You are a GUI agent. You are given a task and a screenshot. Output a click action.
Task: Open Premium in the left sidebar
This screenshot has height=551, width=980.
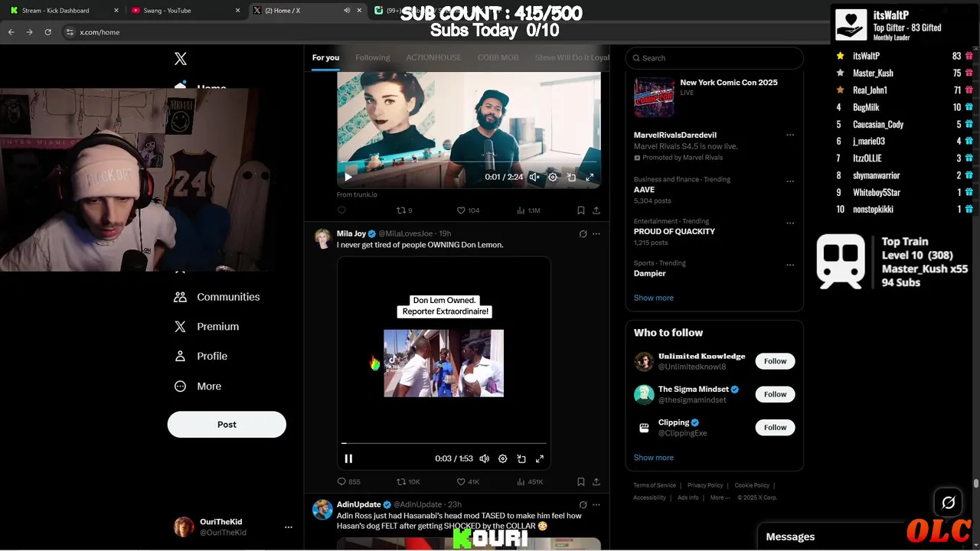pyautogui.click(x=206, y=327)
